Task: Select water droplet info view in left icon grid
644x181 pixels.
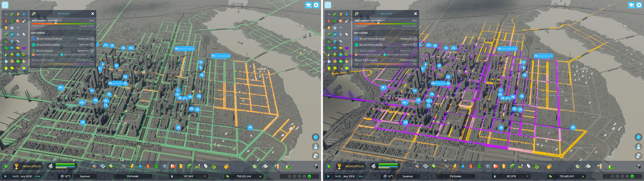Action: tap(24, 14)
